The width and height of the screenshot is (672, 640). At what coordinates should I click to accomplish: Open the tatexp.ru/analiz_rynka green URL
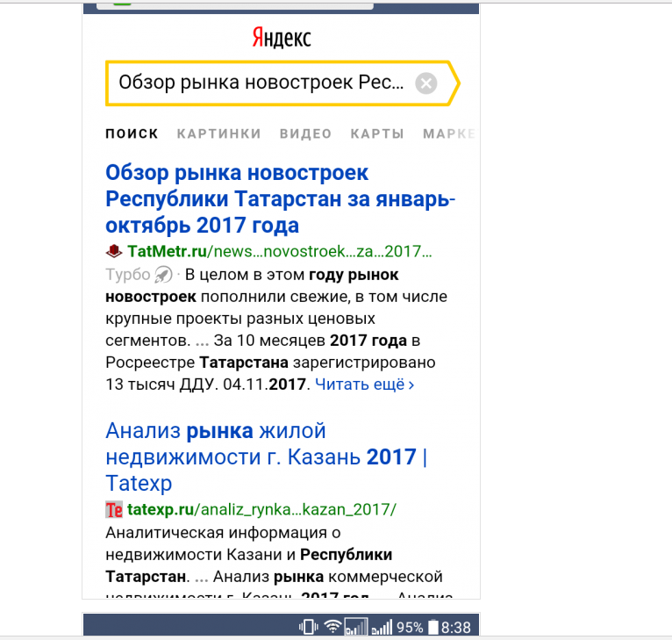pos(261,509)
